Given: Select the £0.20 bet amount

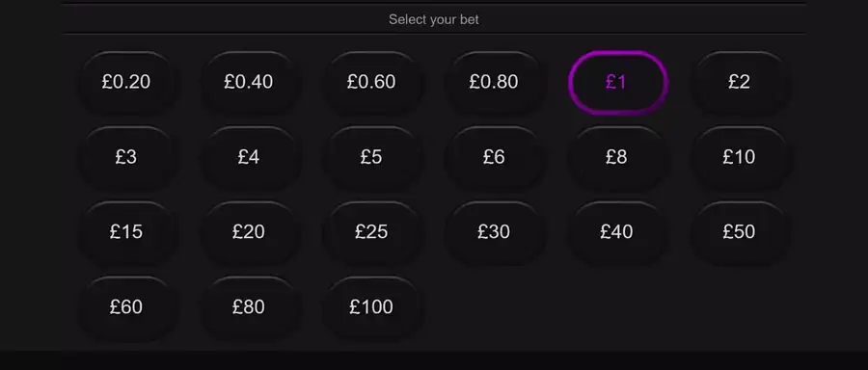Looking at the screenshot, I should point(126,83).
